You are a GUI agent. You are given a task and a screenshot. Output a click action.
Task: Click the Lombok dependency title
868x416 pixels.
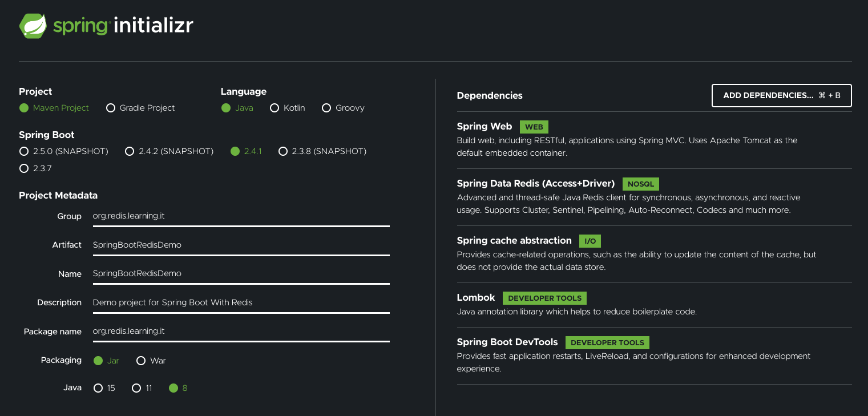(476, 297)
